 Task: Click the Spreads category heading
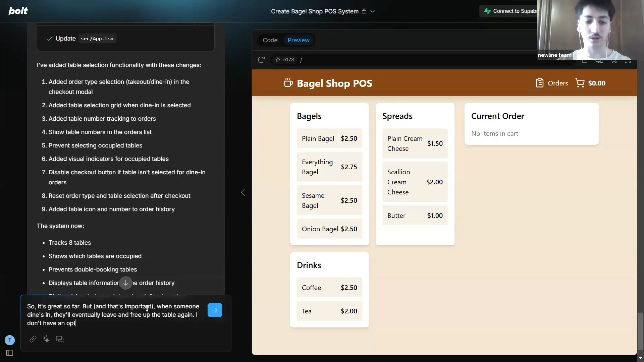click(x=397, y=116)
